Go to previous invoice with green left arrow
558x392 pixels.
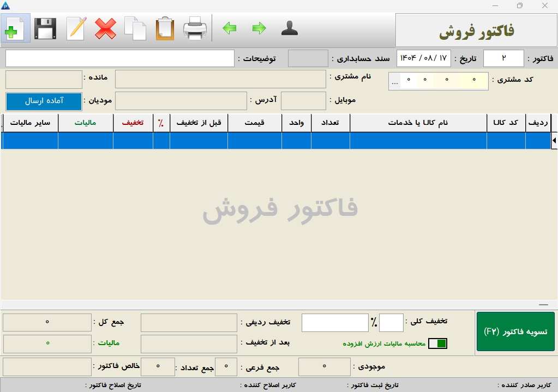click(229, 28)
